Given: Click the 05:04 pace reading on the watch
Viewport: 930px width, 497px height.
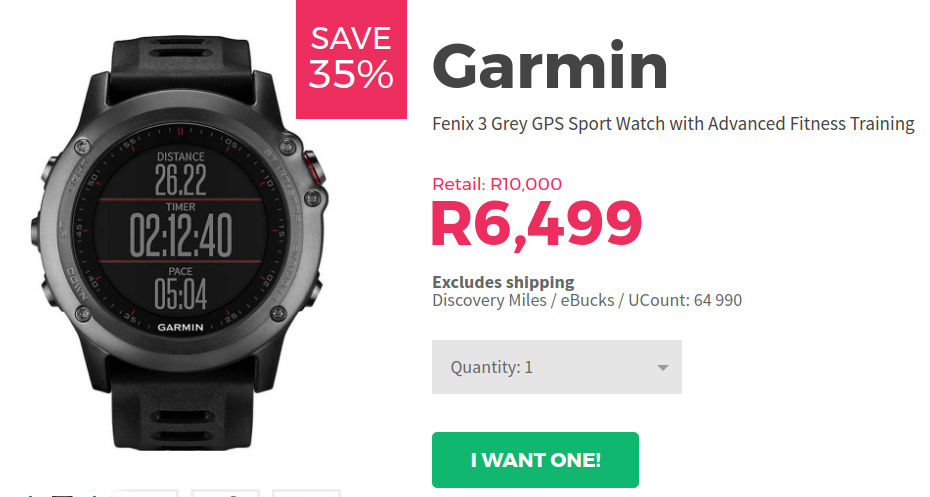Looking at the screenshot, I should (180, 294).
